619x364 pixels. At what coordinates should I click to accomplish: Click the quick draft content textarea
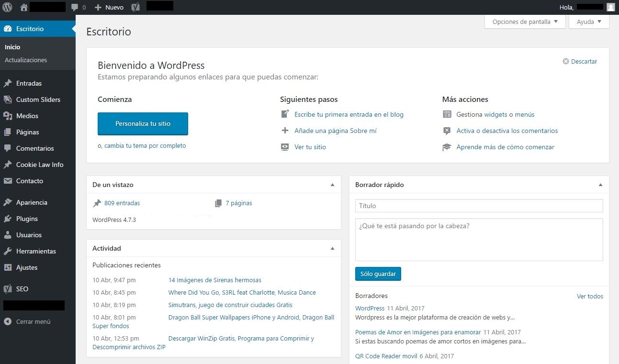pos(479,240)
